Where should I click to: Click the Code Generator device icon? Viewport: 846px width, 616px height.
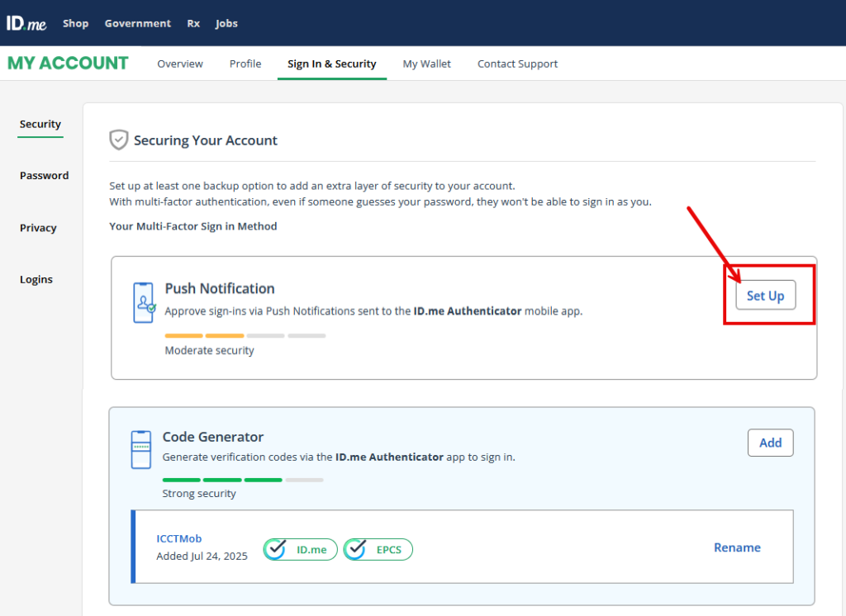point(141,450)
